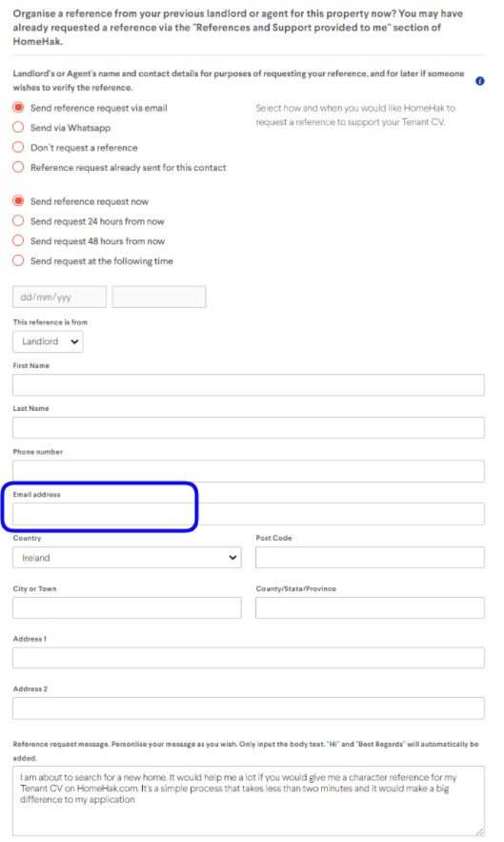Open the Landlord reference type dropdown
Viewport: 504px width, 842px height.
click(48, 341)
